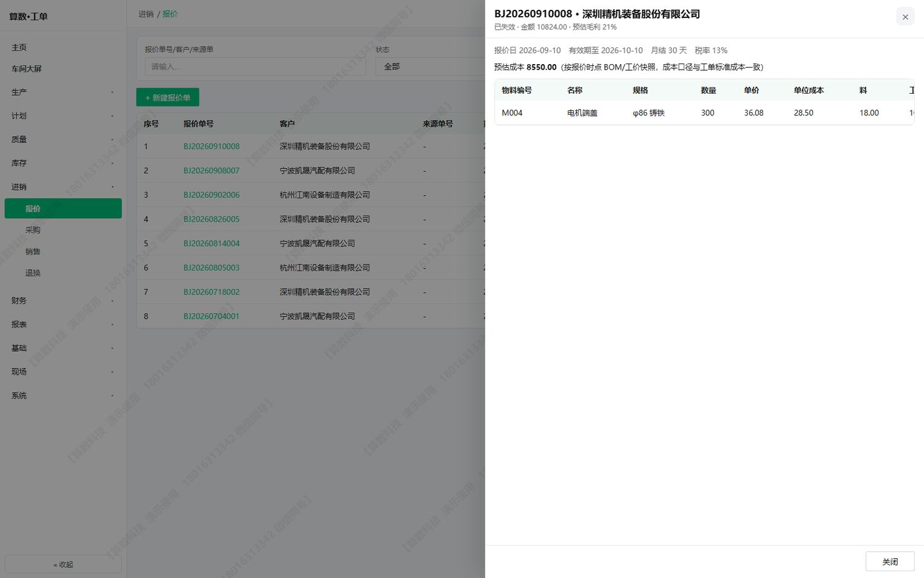Viewport: 924px width, 578px height.
Task: Open quotation BJ20260902006 link
Action: (211, 195)
